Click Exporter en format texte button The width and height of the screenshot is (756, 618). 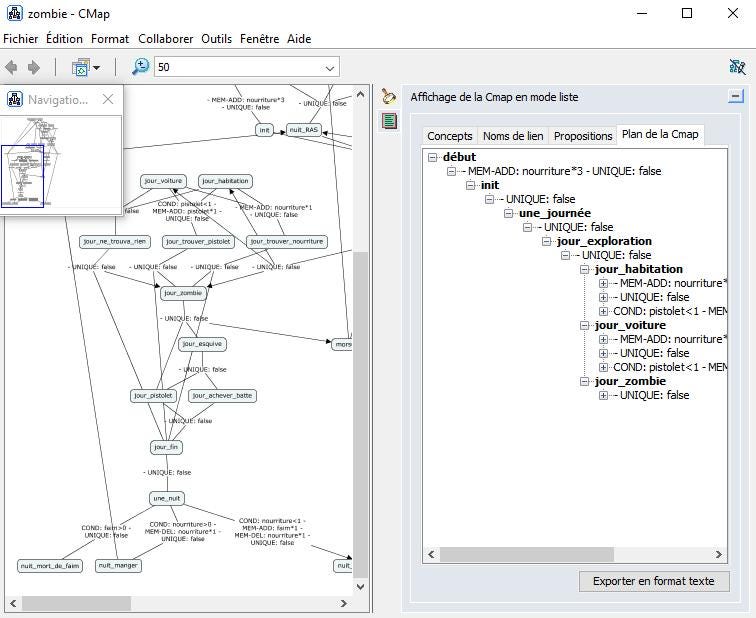pos(653,581)
